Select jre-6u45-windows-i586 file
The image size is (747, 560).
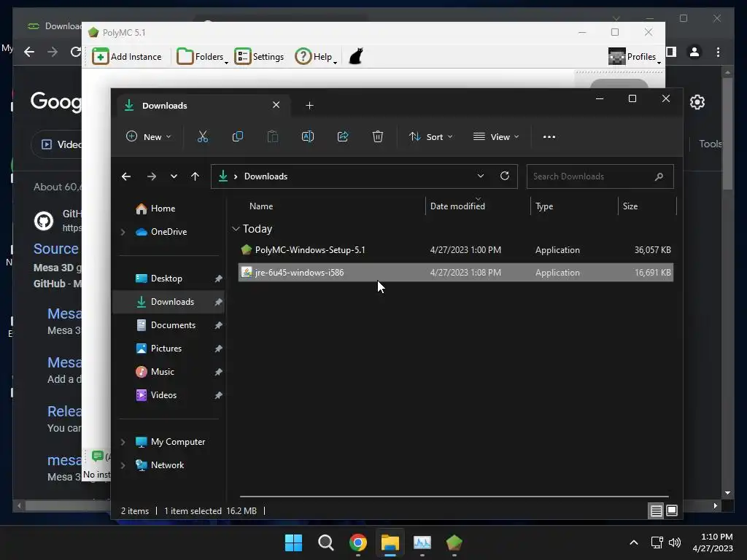click(455, 273)
